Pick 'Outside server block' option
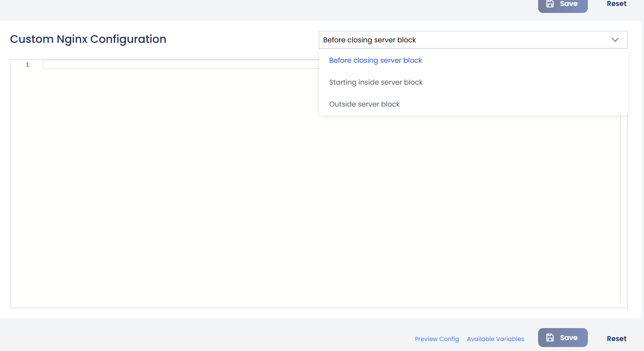 (473, 104)
